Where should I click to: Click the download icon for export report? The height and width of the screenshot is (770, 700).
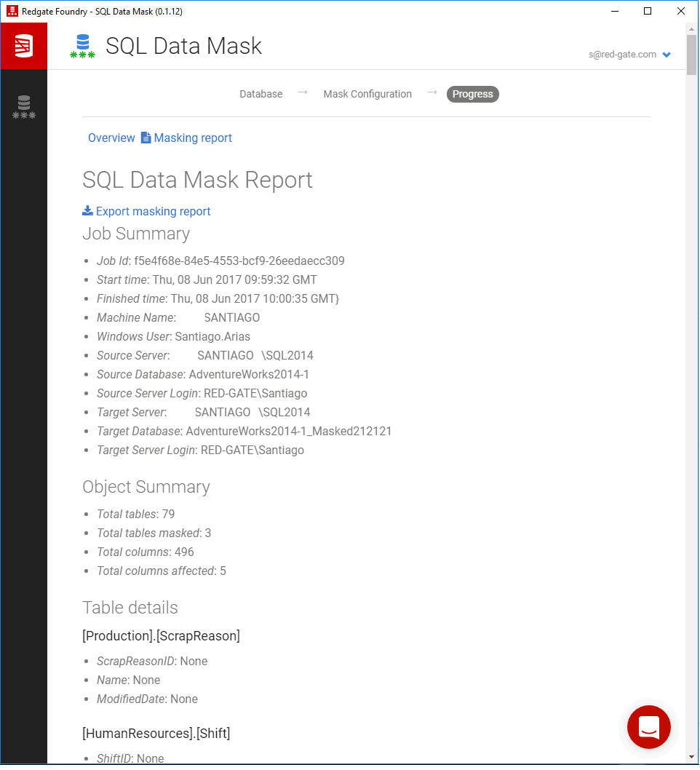(87, 210)
